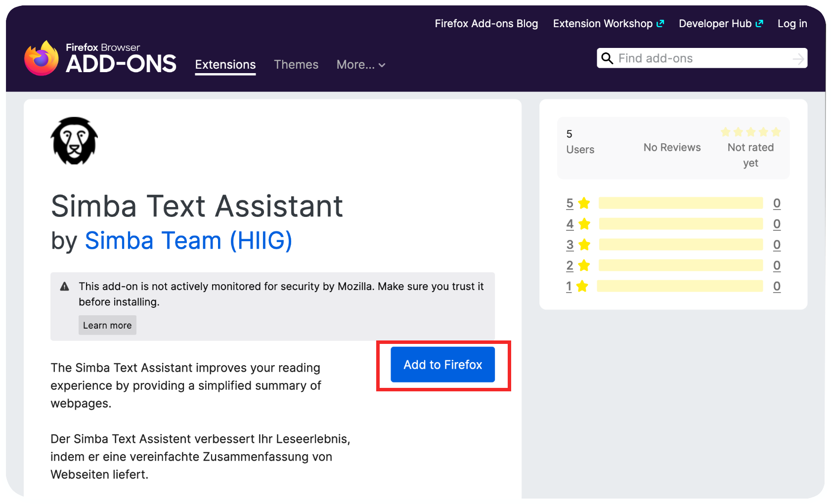This screenshot has width=832, height=504.
Task: Click the star in the 4-star row
Action: pyautogui.click(x=584, y=224)
